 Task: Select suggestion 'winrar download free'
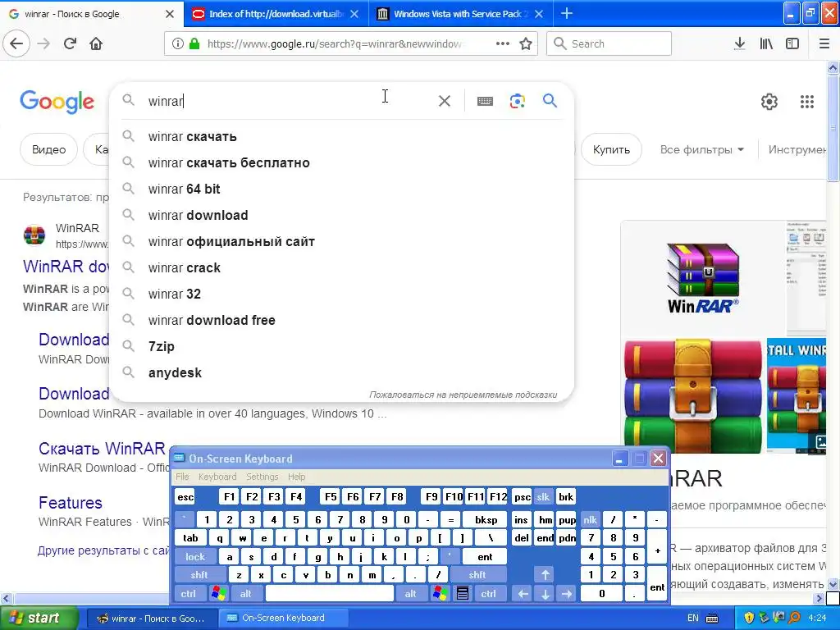pos(341,321)
